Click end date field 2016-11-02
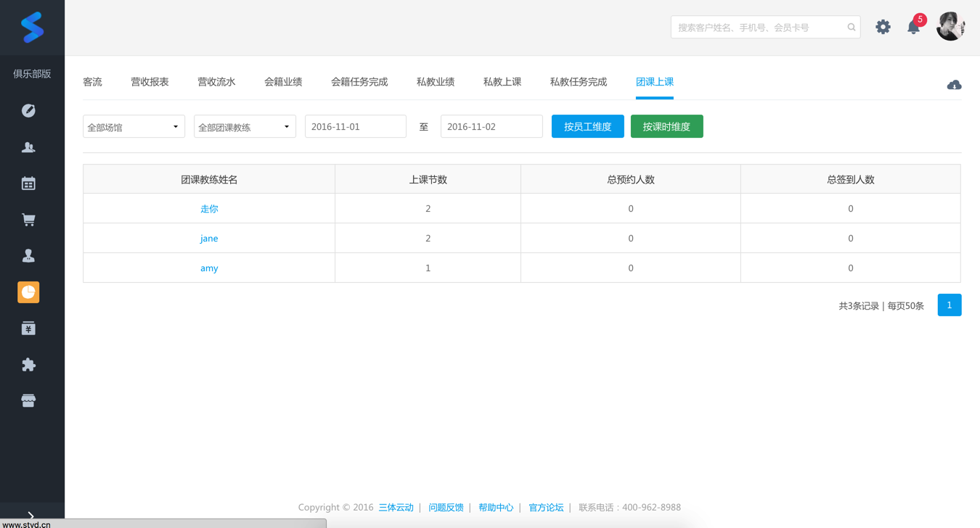The height and width of the screenshot is (528, 980). 491,126
